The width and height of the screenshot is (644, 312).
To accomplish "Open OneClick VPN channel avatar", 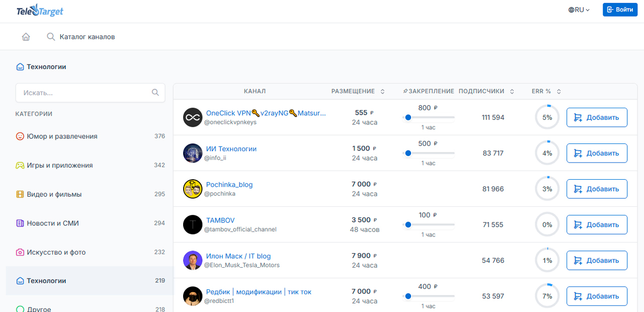I will [x=192, y=117].
